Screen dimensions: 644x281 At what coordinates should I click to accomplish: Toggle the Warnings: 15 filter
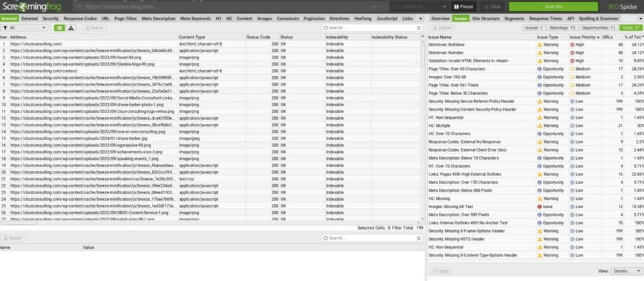[x=562, y=28]
